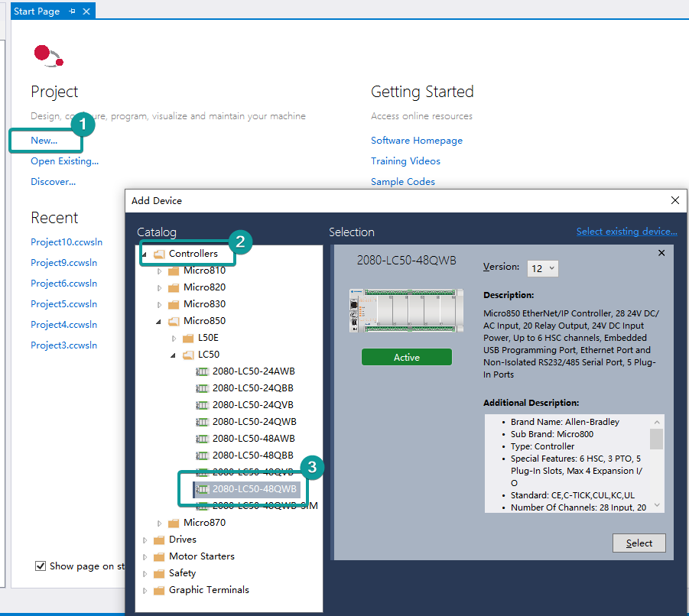Click the 2080-LC50-48AWB device icon
The height and width of the screenshot is (616, 689).
(203, 439)
